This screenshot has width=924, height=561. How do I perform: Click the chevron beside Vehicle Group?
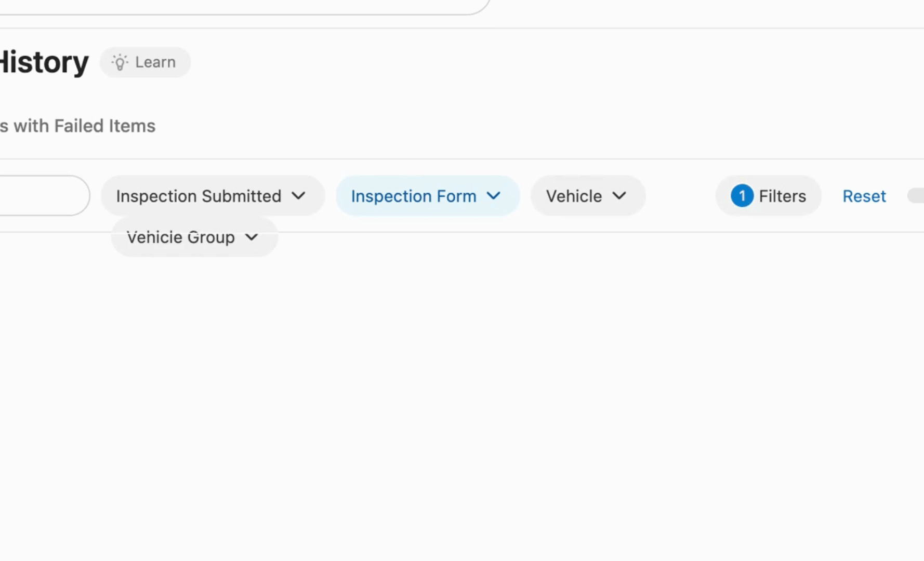pos(252,237)
